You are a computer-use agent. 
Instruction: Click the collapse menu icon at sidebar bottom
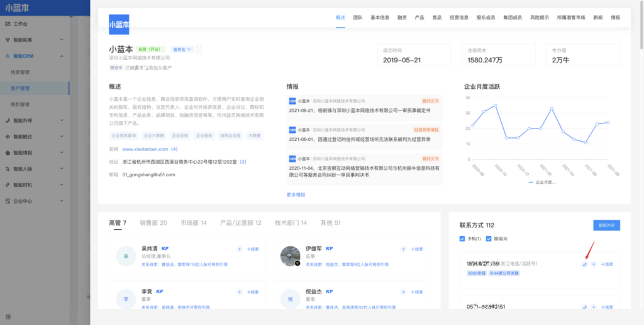pos(8,316)
